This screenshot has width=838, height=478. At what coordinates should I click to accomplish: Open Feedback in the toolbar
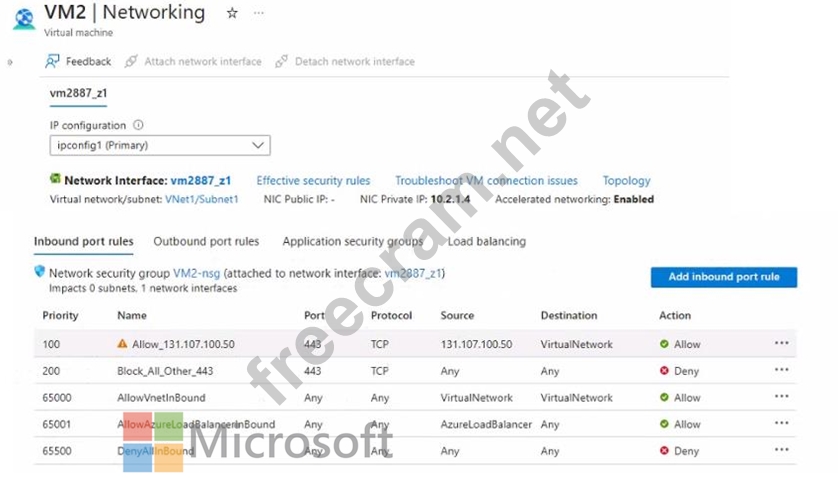click(88, 61)
